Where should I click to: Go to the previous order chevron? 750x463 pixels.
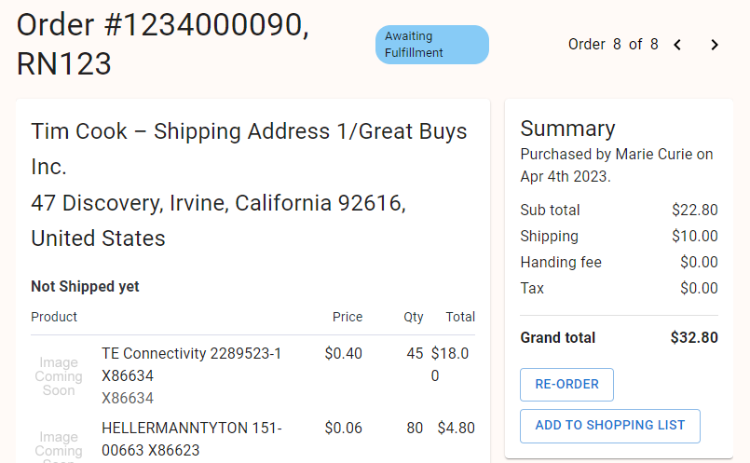click(678, 44)
